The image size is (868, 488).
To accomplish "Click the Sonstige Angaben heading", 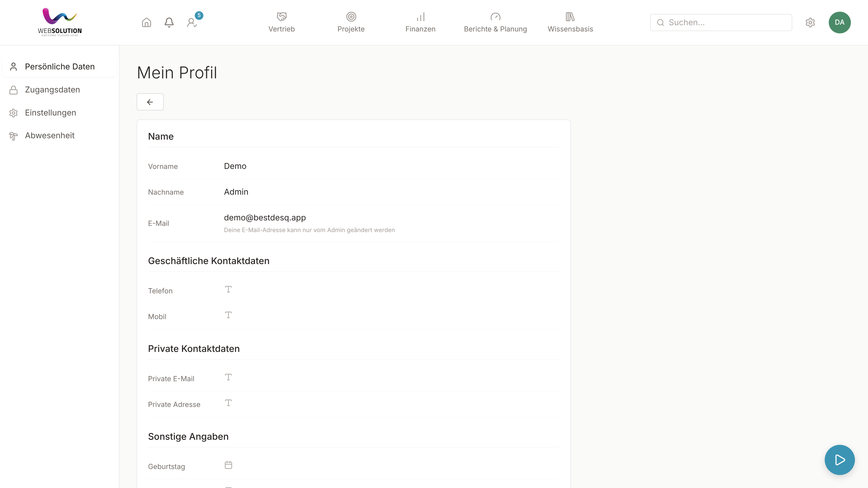I will click(188, 437).
